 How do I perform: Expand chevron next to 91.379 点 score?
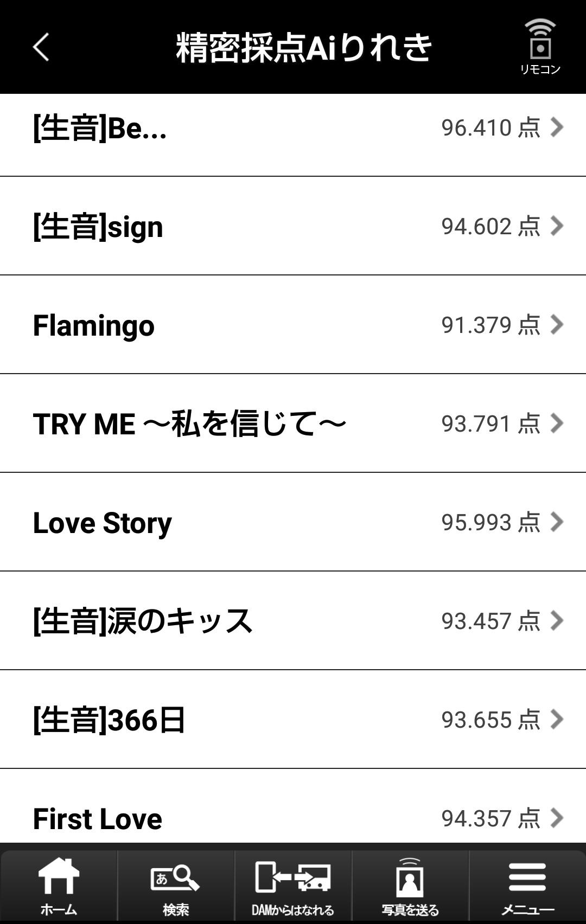557,325
